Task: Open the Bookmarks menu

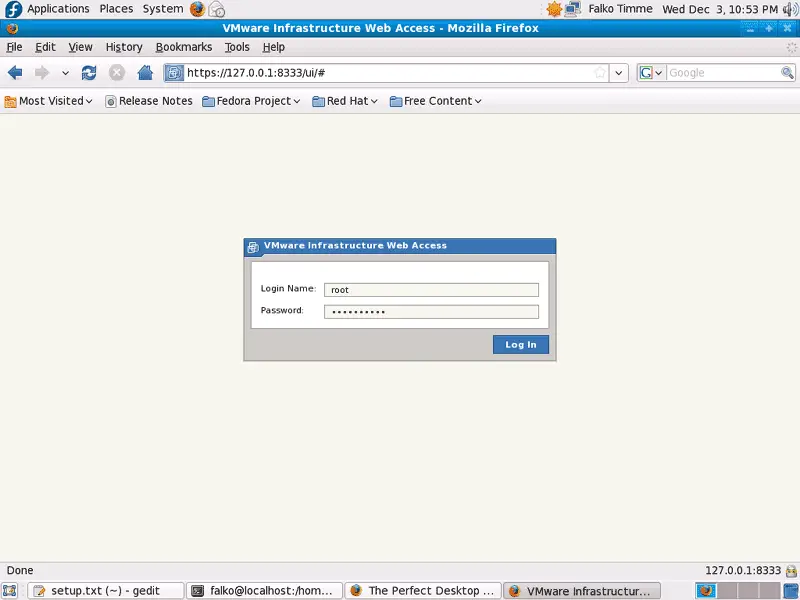Action: (184, 47)
